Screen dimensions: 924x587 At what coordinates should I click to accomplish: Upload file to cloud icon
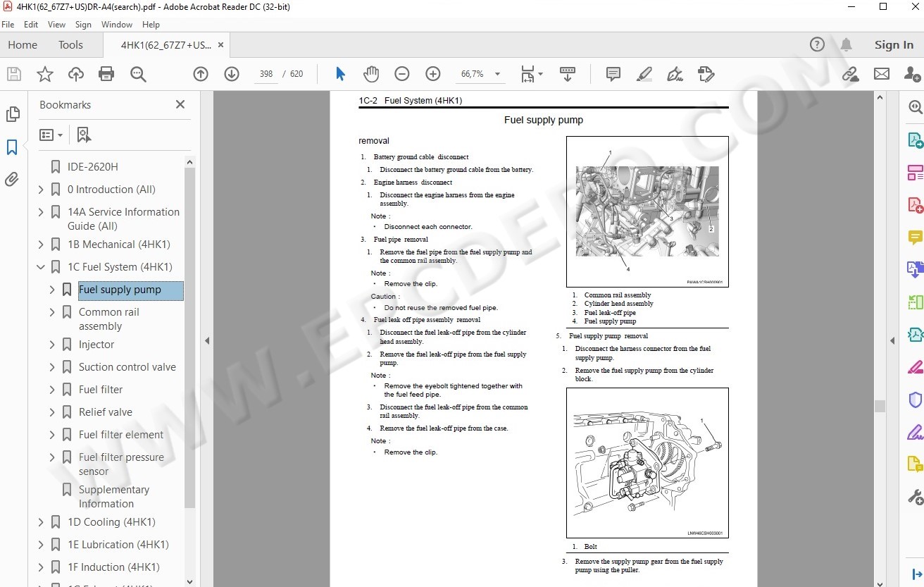click(75, 74)
